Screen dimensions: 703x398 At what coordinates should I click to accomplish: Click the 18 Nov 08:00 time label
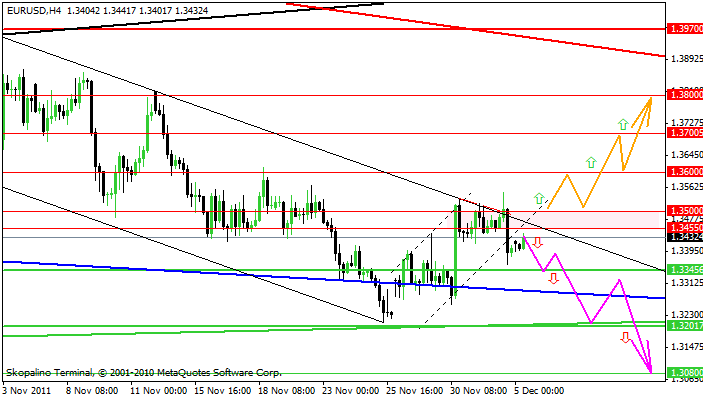click(287, 391)
